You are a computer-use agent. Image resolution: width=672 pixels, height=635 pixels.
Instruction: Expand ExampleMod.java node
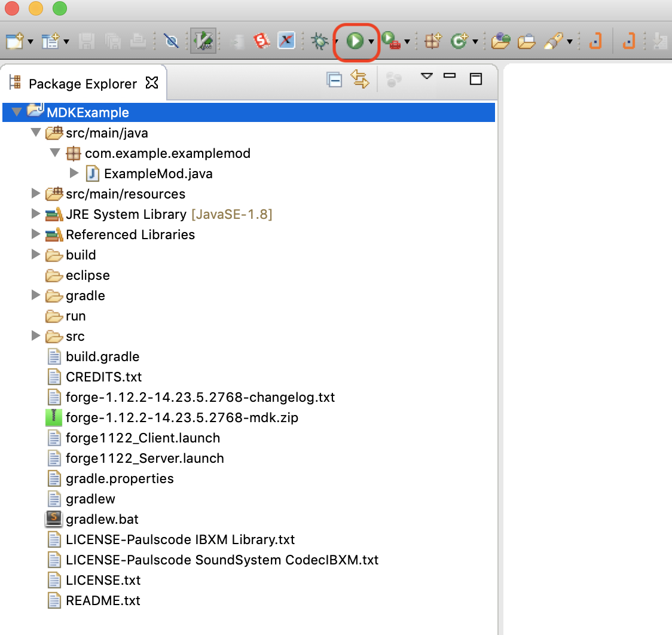(74, 173)
